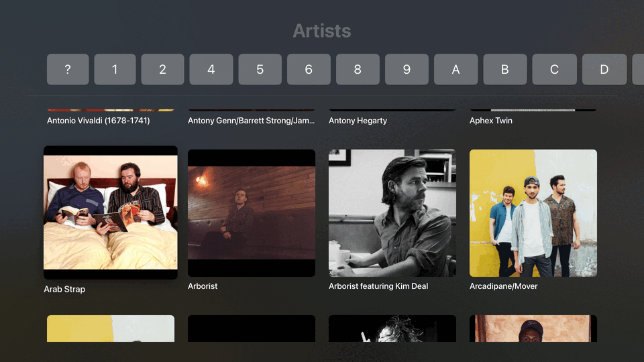Open the Arab Strap artist thumbnail
The image size is (644, 362).
tap(111, 213)
